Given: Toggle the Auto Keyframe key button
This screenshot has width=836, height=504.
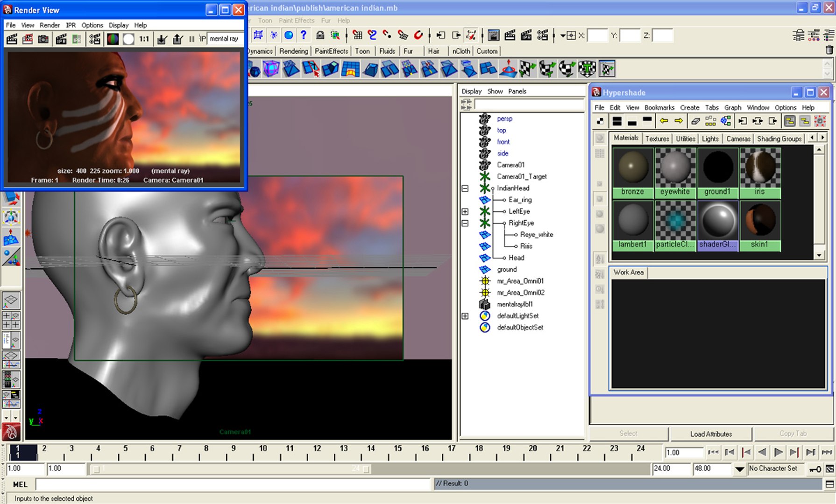Looking at the screenshot, I should pos(815,469).
